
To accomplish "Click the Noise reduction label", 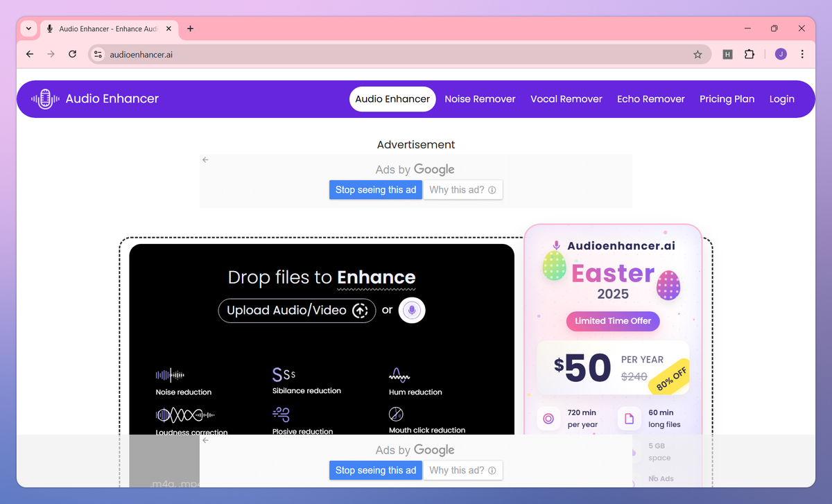I will (x=184, y=392).
